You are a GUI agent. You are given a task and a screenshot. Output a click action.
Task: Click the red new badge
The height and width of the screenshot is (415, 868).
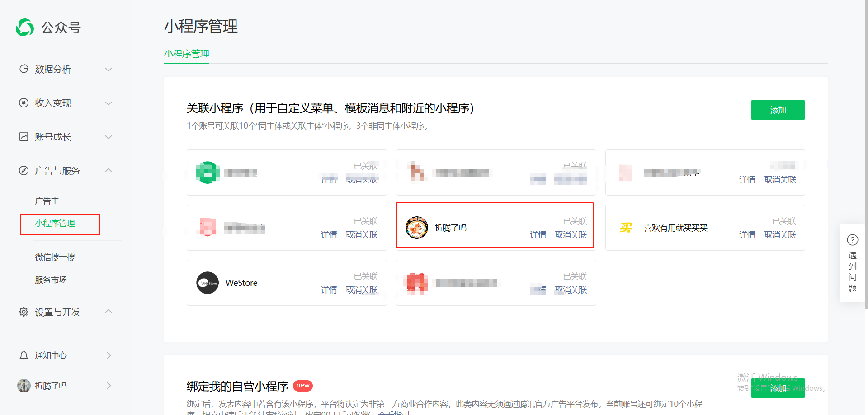point(303,386)
